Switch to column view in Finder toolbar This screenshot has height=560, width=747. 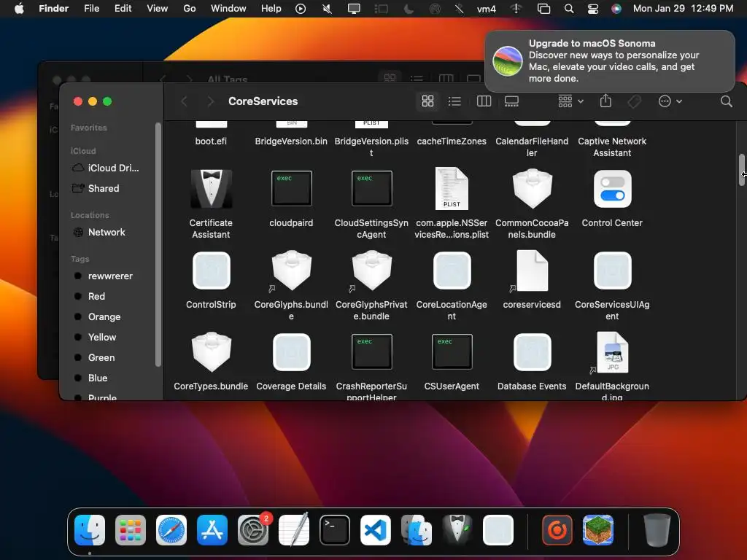(484, 101)
